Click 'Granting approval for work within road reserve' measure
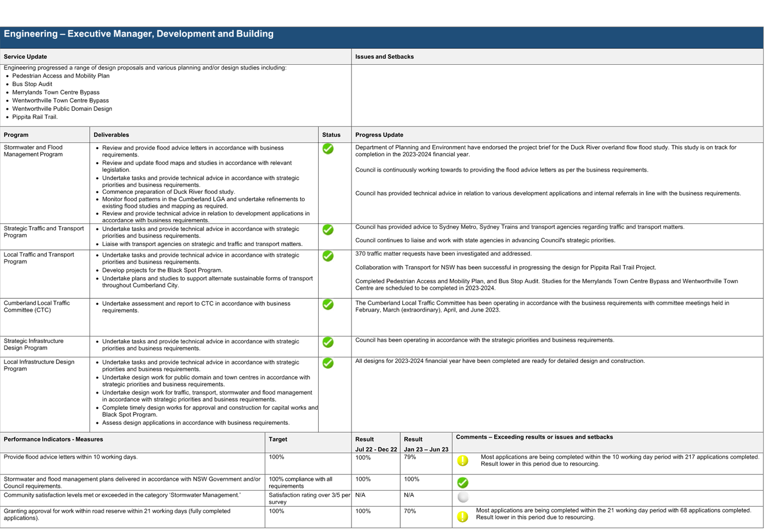This screenshot has width=765, height=532. (117, 515)
